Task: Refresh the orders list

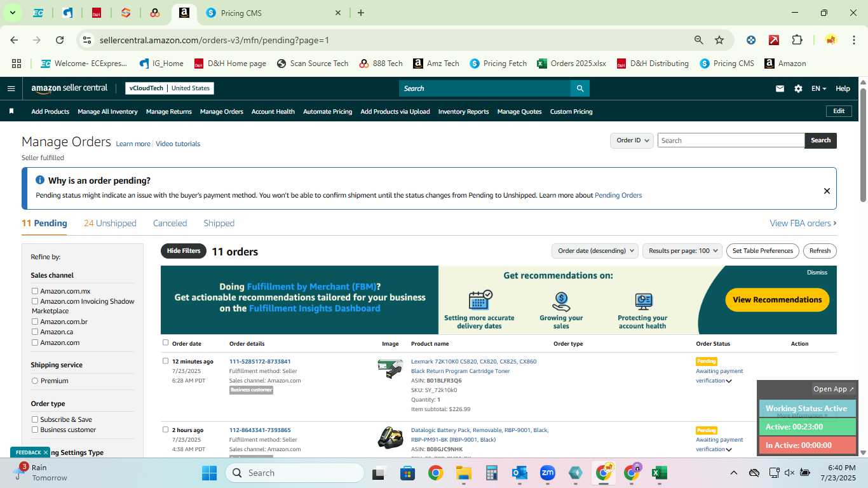Action: pyautogui.click(x=820, y=251)
